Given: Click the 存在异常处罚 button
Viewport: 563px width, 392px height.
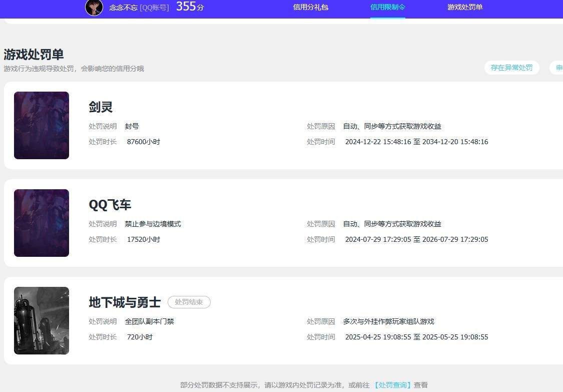Looking at the screenshot, I should coord(511,68).
